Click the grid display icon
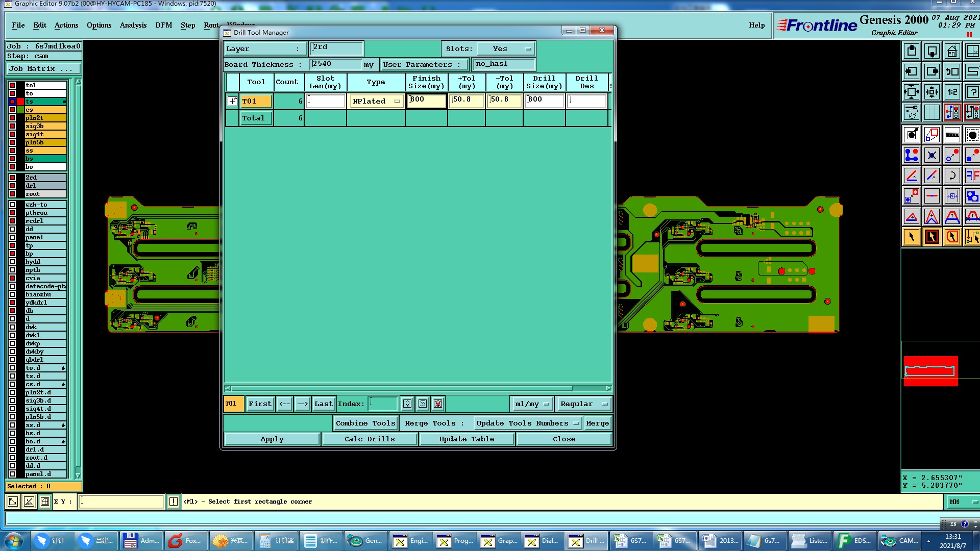980x551 pixels. [932, 112]
